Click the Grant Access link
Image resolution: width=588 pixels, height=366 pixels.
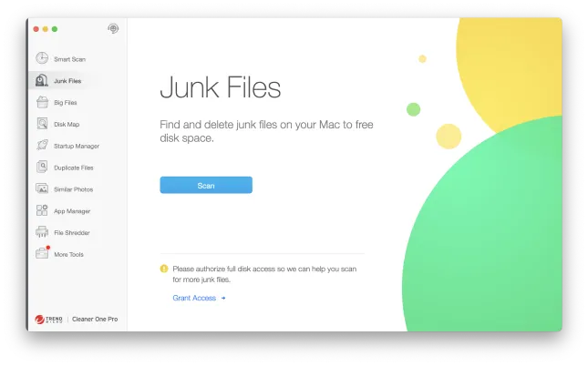click(194, 298)
